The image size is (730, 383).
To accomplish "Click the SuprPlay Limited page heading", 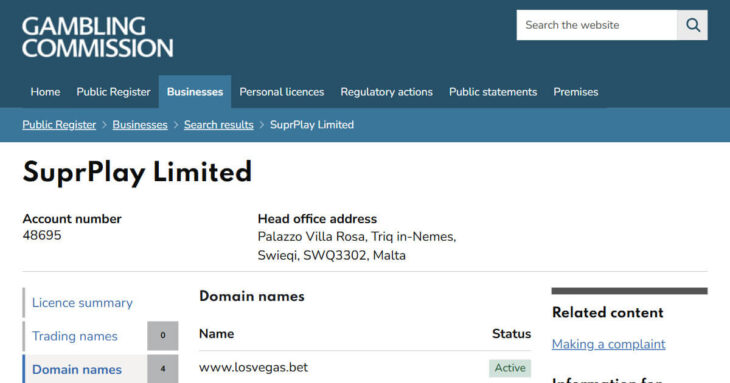I will (x=137, y=172).
